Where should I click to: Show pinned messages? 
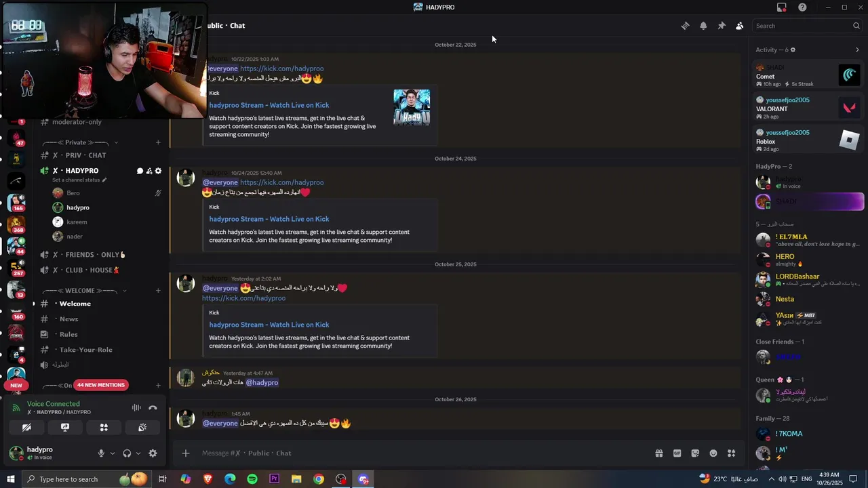[x=722, y=26]
